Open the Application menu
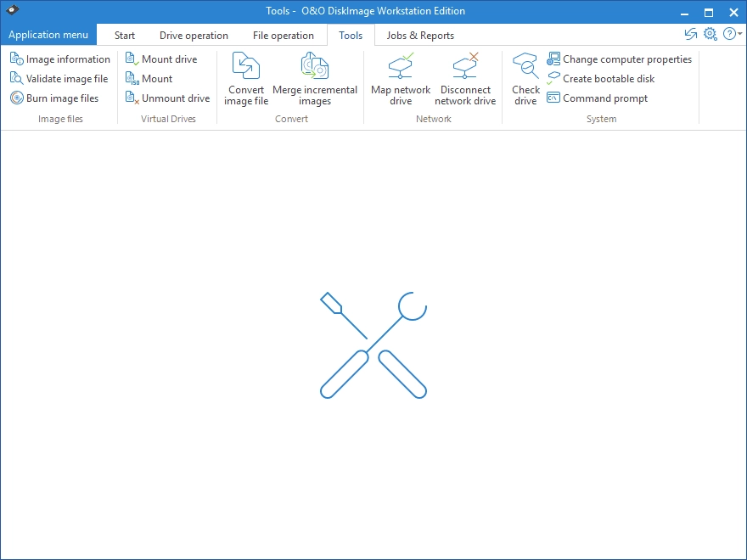The height and width of the screenshot is (560, 747). point(48,35)
